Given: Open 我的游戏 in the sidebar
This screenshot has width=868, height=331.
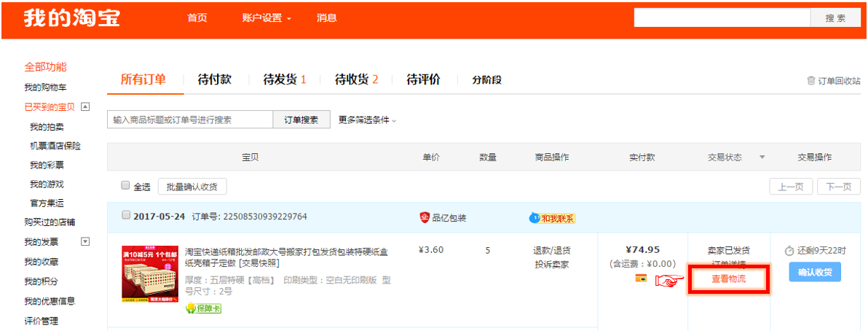Looking at the screenshot, I should pos(47,184).
